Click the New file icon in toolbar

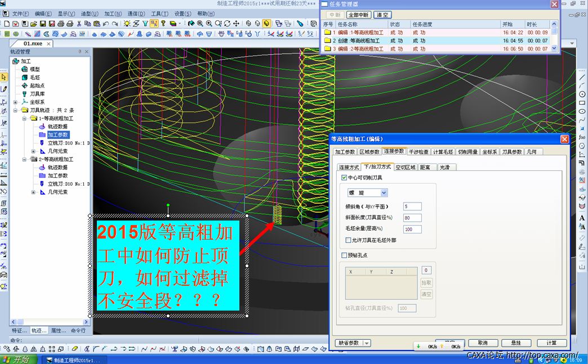tap(7, 24)
